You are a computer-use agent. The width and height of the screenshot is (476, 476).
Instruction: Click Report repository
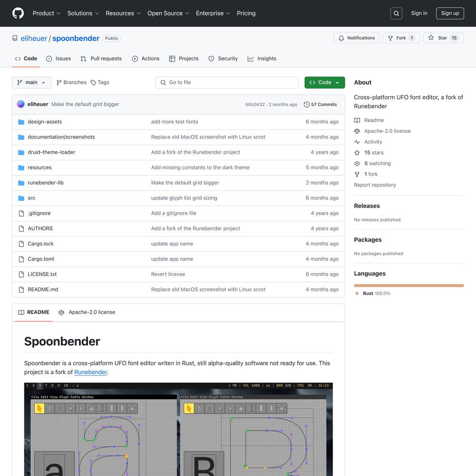coord(375,185)
